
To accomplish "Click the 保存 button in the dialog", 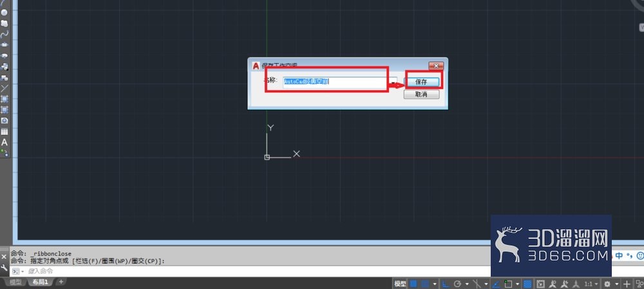I will point(421,82).
